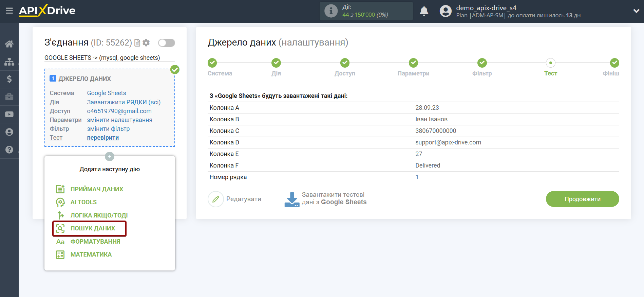Click value Іван Іванов in Колонка B
Viewport: 644px width, 297px height.
click(431, 119)
